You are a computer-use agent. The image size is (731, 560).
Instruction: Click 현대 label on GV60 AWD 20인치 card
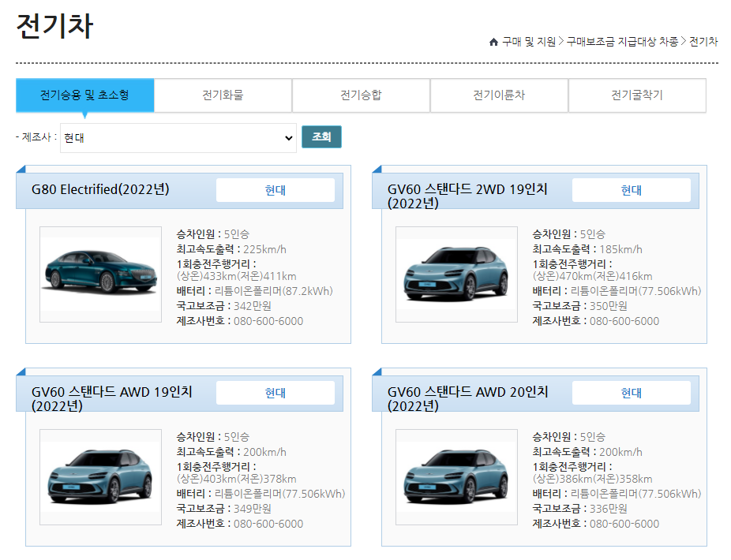tap(632, 393)
